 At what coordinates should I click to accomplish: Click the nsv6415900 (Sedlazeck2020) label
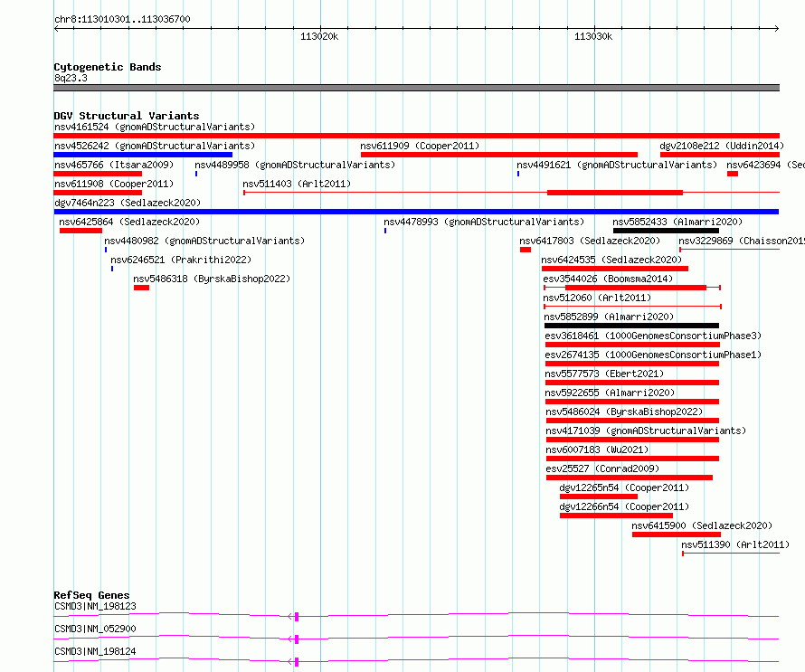click(x=702, y=525)
